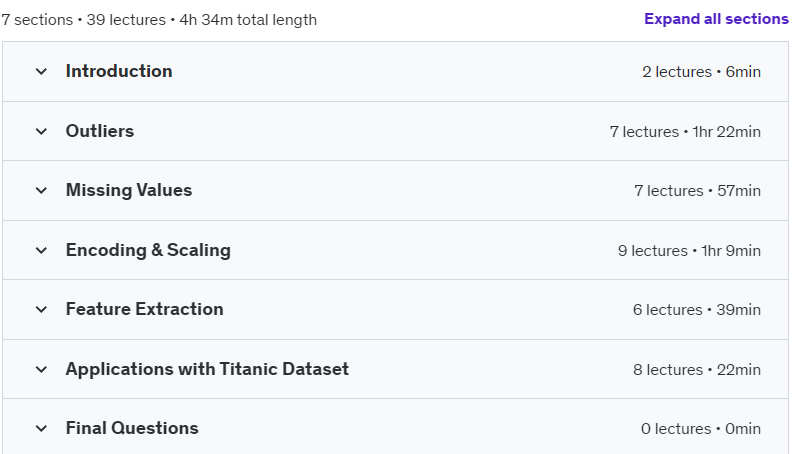Open the Outliers section heading

pos(100,131)
